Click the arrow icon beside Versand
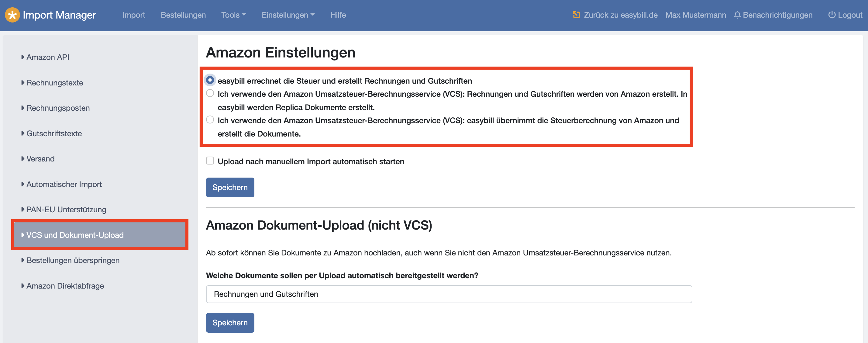868x343 pixels. pos(22,158)
